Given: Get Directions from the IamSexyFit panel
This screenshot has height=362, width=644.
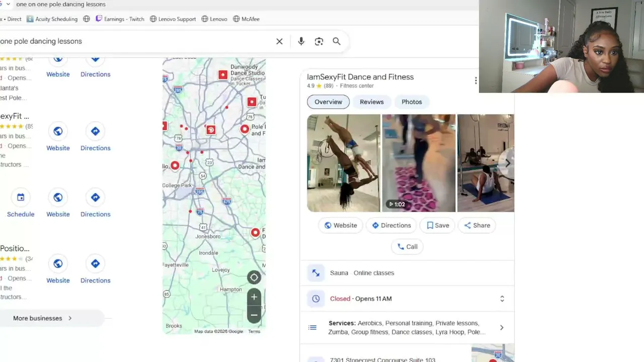Looking at the screenshot, I should pyautogui.click(x=391, y=225).
